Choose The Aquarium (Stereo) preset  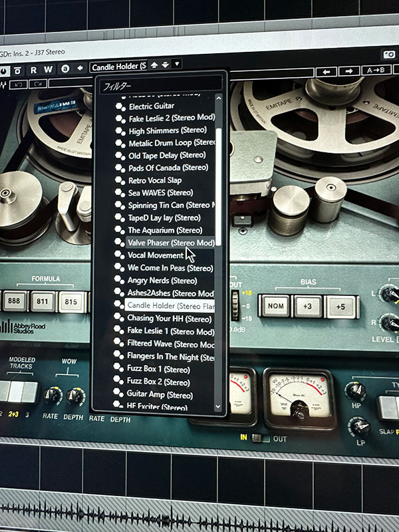pyautogui.click(x=165, y=230)
